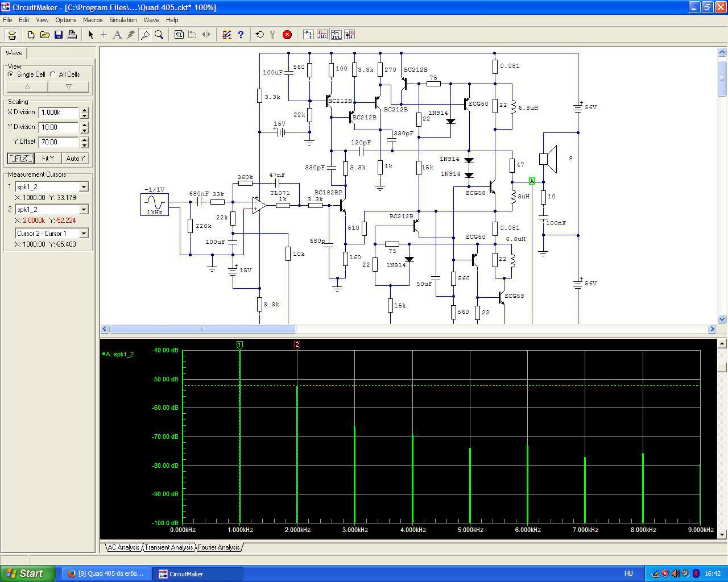Open cursor 1 signal dropdown
Screen dimensions: 728x582
84,187
